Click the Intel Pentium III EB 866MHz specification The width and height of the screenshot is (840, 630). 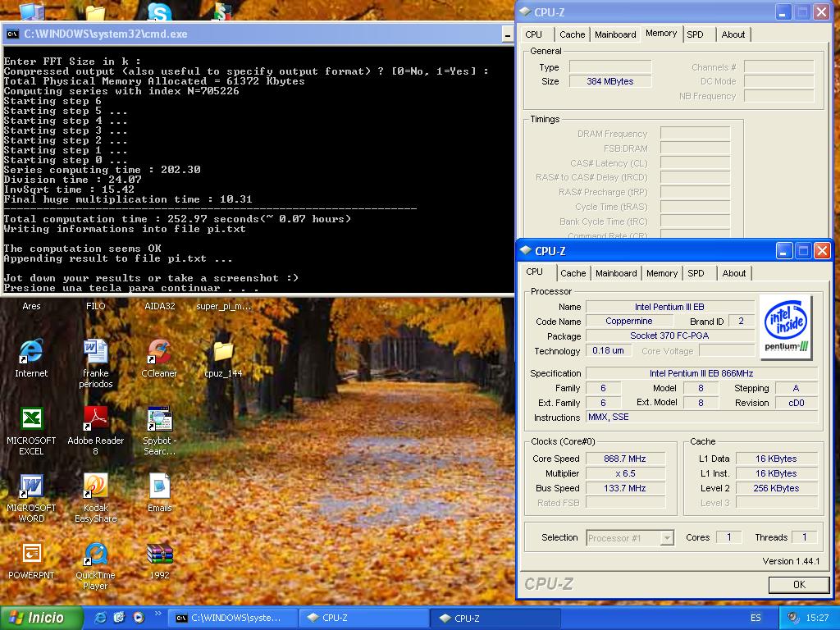point(701,373)
